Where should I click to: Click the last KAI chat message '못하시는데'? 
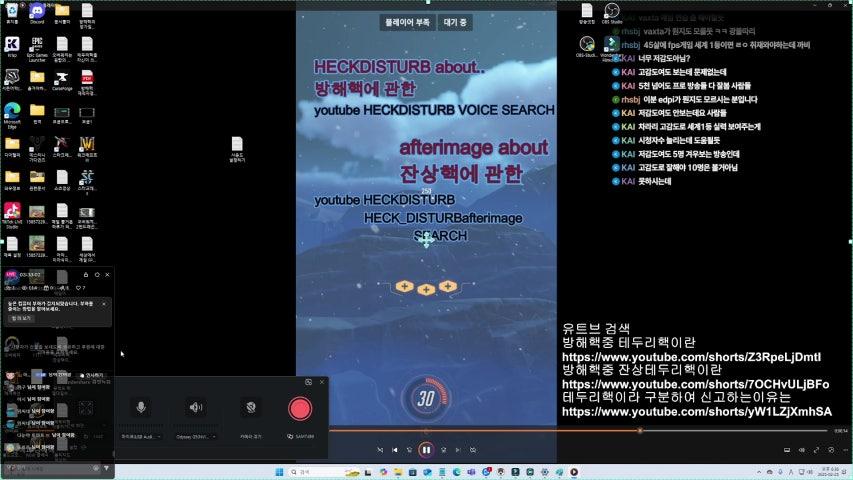pyautogui.click(x=654, y=181)
